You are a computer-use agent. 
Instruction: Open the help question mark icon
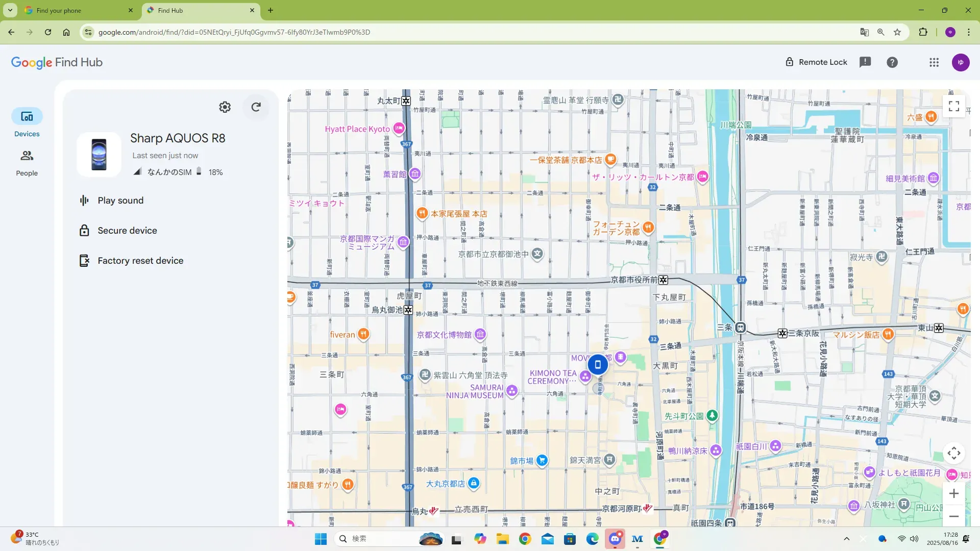(892, 62)
